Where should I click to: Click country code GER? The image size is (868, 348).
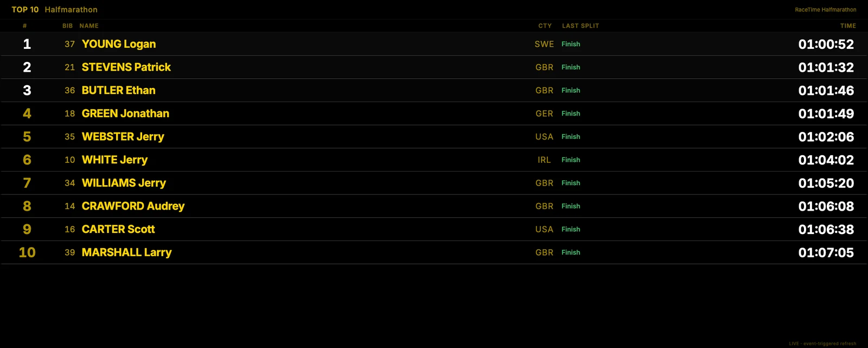(x=544, y=114)
